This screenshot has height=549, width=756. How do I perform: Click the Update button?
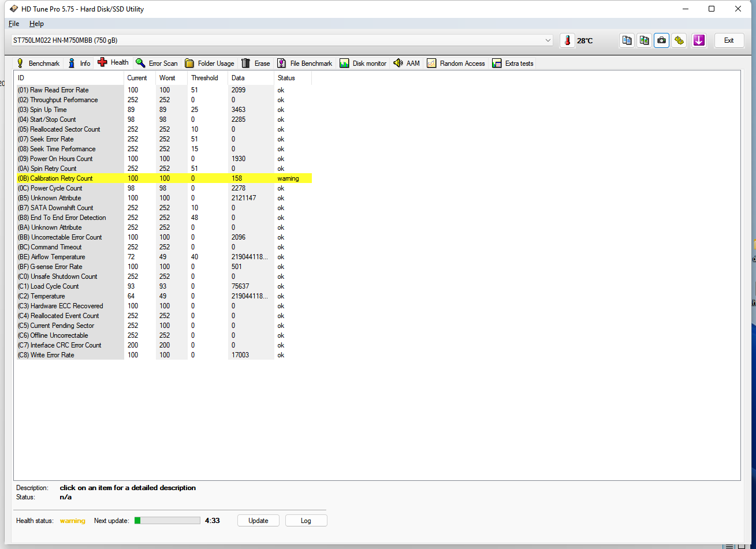(258, 521)
